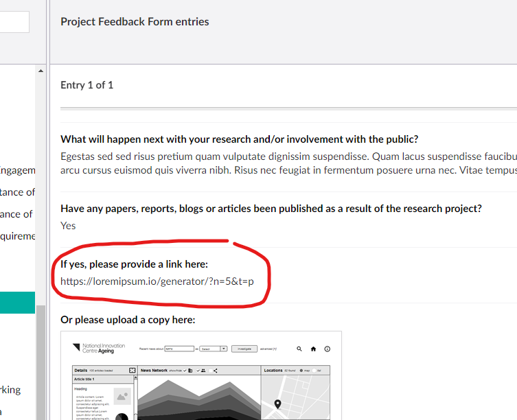Select the list radio button in Locations
Viewport: 517px width, 420px height.
point(314,371)
